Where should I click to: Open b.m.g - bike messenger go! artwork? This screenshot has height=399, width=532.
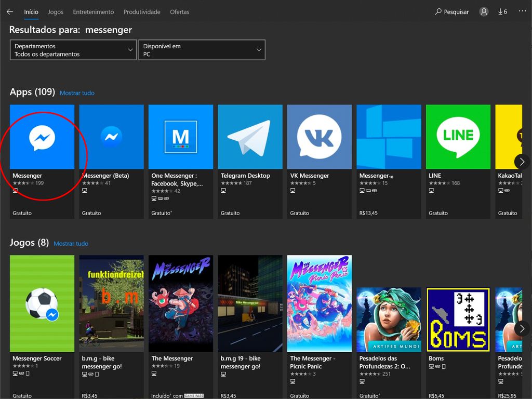point(111,303)
